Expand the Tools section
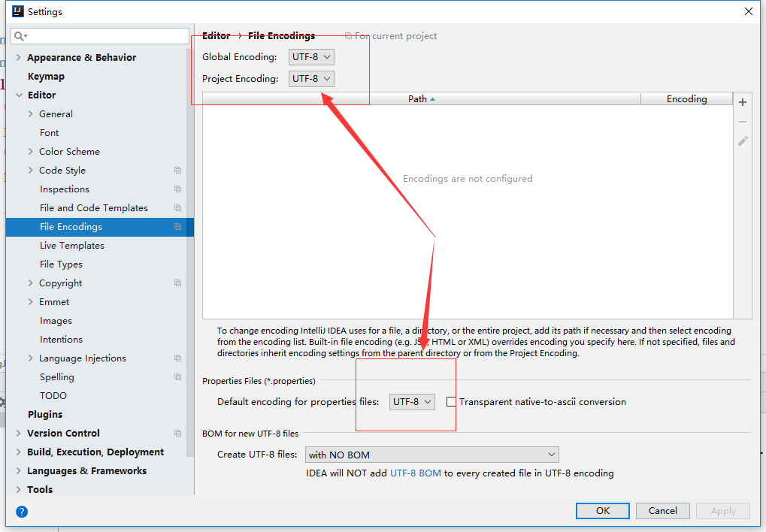This screenshot has width=766, height=532. (18, 489)
